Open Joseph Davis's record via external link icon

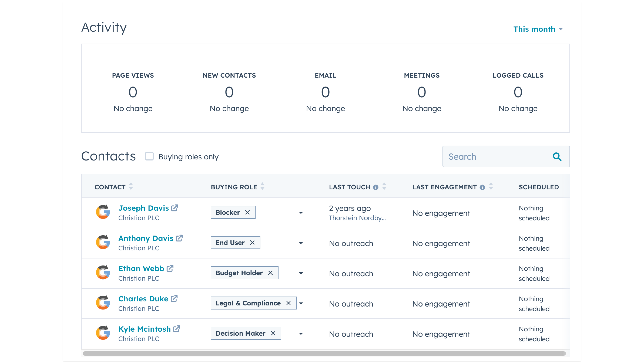175,208
